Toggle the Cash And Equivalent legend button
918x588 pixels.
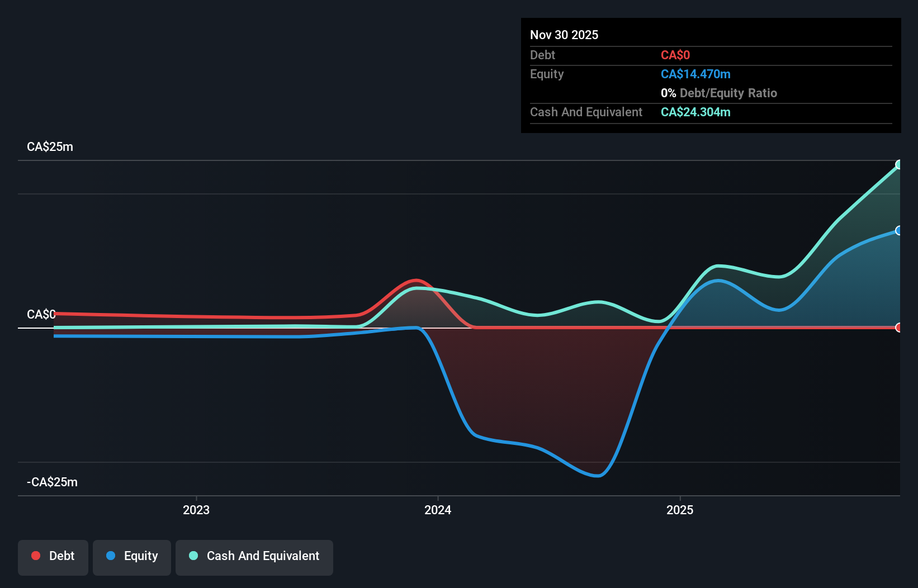tap(254, 557)
